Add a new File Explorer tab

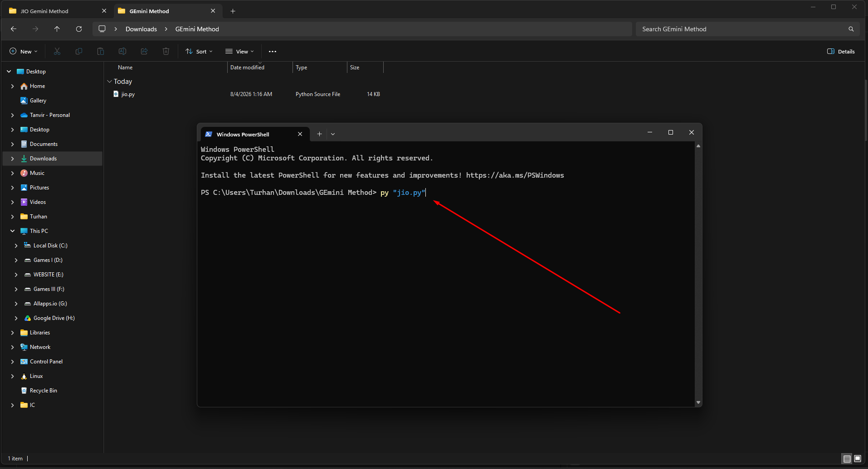pyautogui.click(x=233, y=11)
